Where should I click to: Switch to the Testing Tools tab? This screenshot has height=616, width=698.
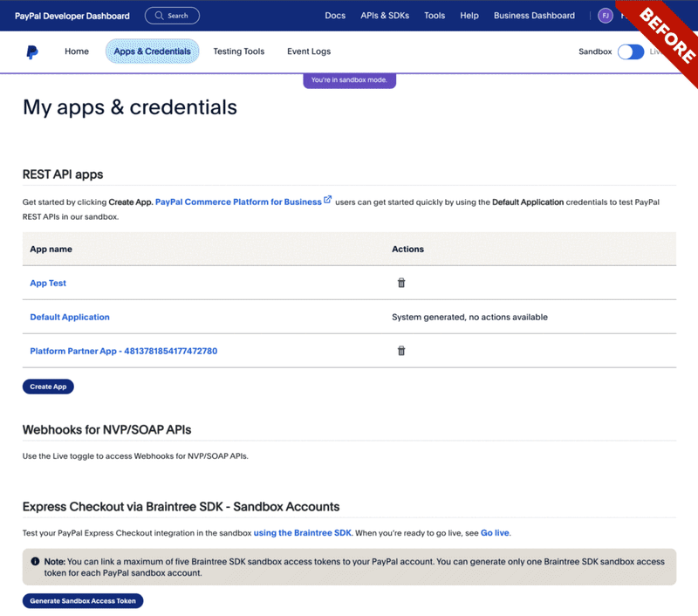tap(238, 51)
